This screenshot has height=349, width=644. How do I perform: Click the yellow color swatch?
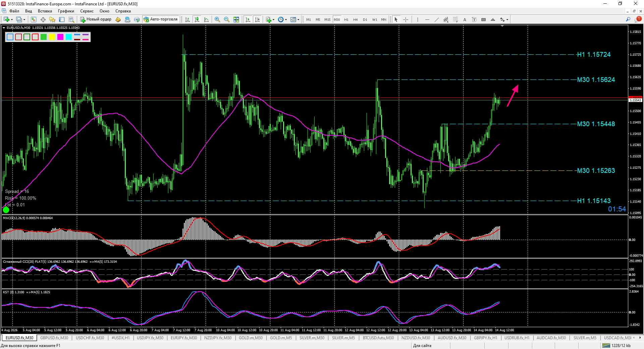[52, 37]
